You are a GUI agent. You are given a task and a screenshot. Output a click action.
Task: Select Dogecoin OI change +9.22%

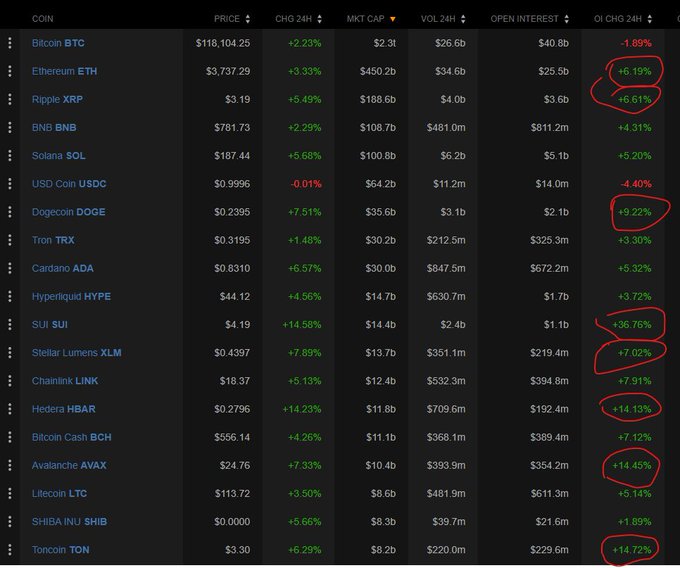(634, 212)
